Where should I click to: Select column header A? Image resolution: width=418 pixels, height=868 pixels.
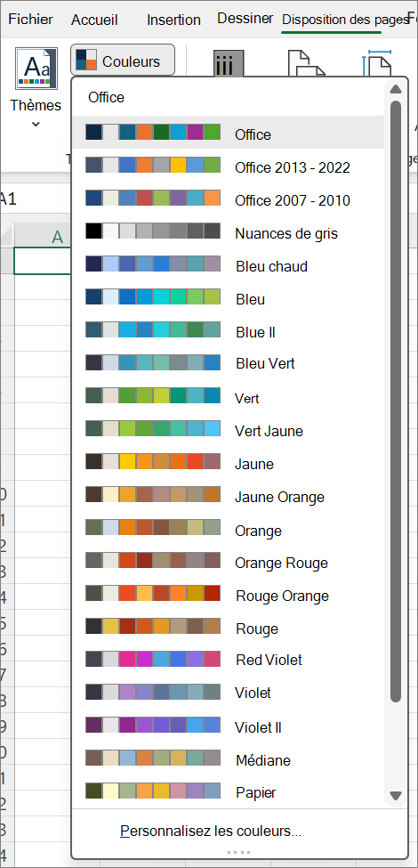[43, 237]
